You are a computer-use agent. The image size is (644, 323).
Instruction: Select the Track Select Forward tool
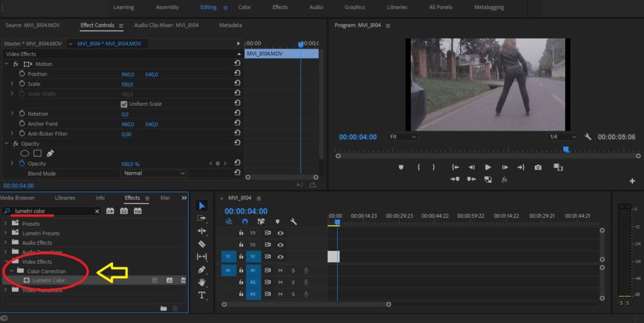coord(202,218)
